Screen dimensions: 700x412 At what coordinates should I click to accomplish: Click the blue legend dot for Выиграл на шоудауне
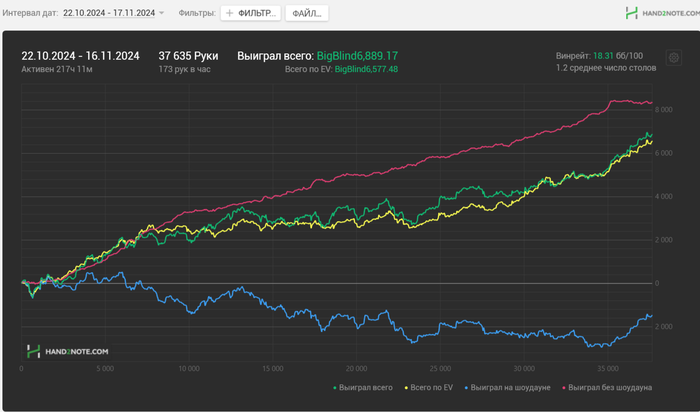click(x=467, y=388)
